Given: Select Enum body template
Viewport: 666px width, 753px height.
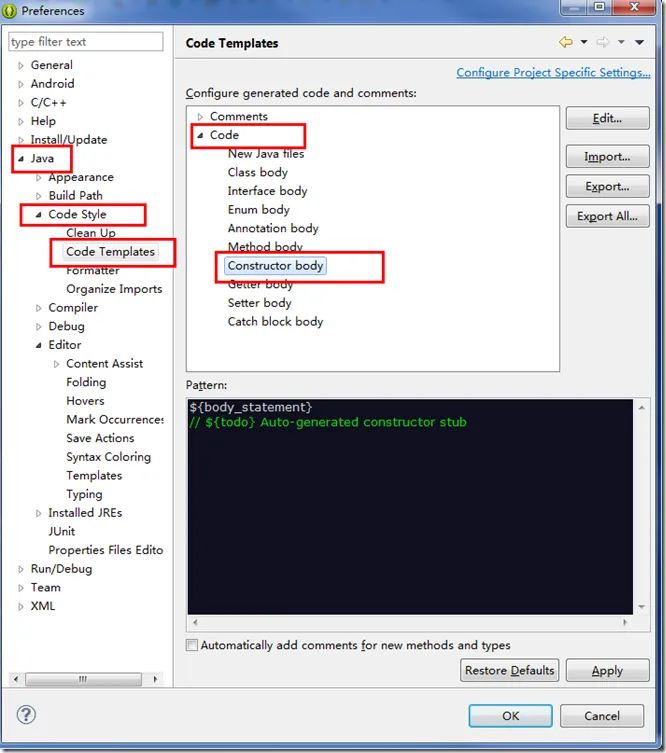Looking at the screenshot, I should tap(259, 210).
